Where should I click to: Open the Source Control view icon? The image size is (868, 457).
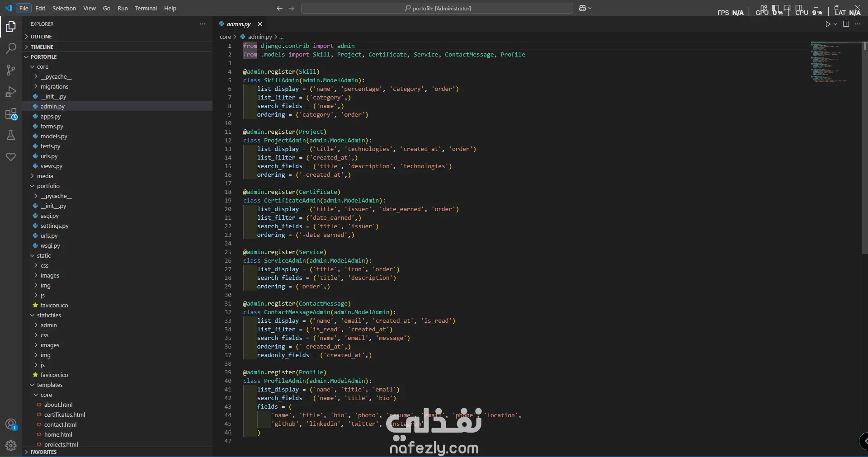click(11, 70)
